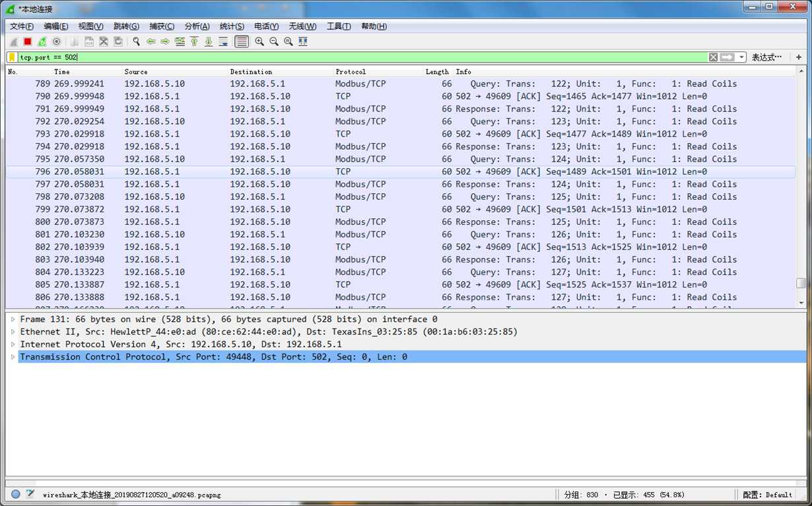The width and height of the screenshot is (812, 506).
Task: Click the packet list vertical scrollbar thumb
Action: [801, 283]
